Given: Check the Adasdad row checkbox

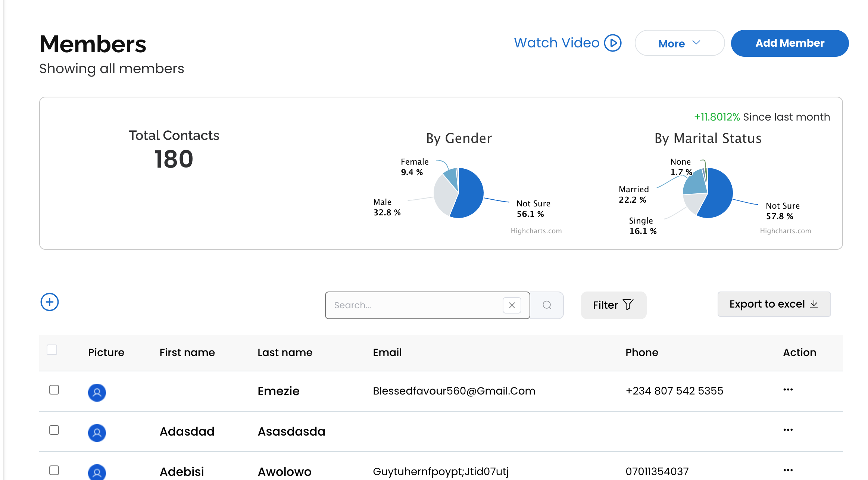Looking at the screenshot, I should 54,430.
